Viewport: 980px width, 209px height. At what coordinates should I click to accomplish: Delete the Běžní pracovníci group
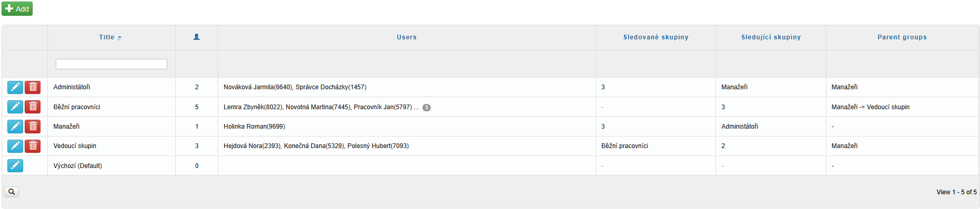(x=33, y=107)
